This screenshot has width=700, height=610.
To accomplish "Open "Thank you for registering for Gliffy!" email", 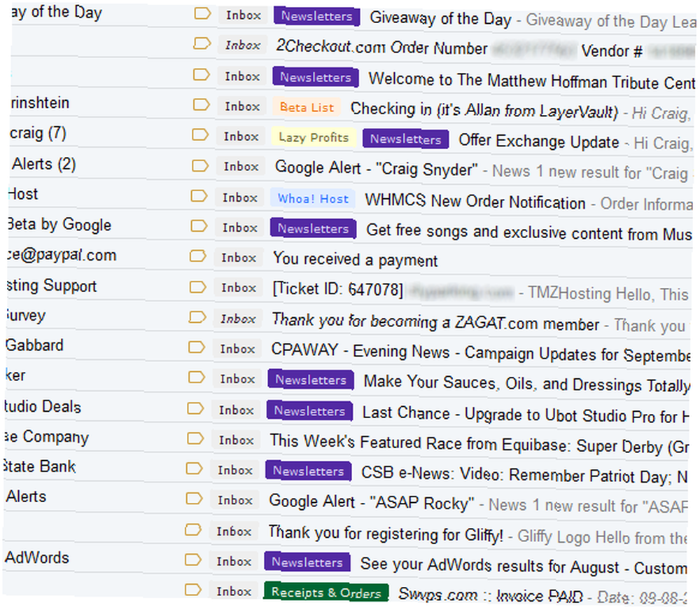I will (386, 534).
